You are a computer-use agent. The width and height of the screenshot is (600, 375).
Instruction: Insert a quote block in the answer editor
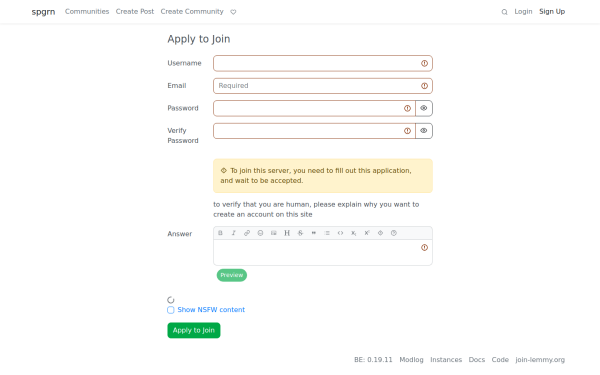coord(314,233)
